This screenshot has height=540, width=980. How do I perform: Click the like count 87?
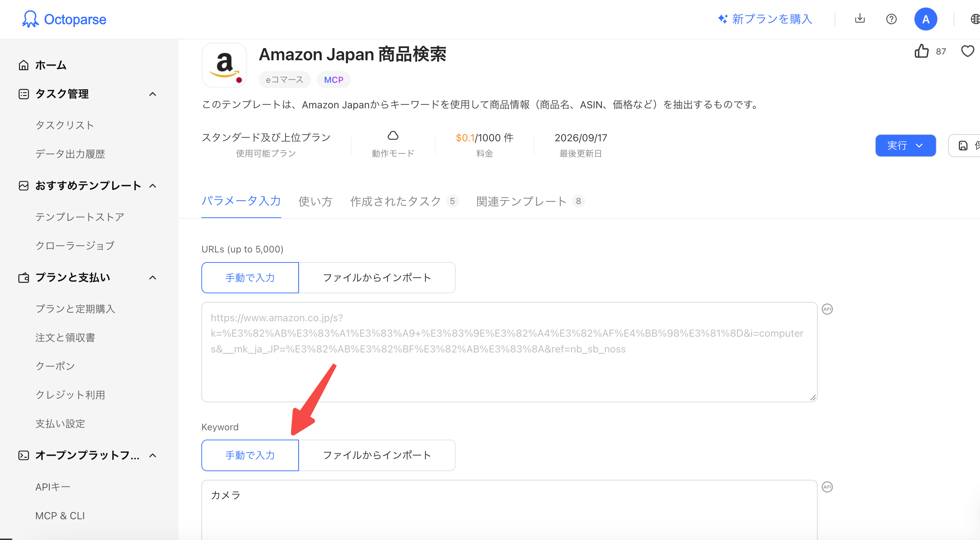pos(941,51)
